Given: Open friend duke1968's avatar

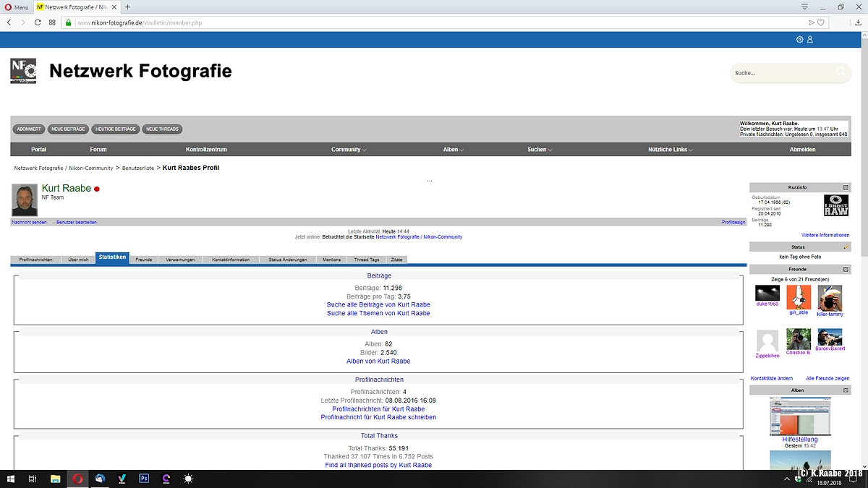Looking at the screenshot, I should (x=767, y=293).
